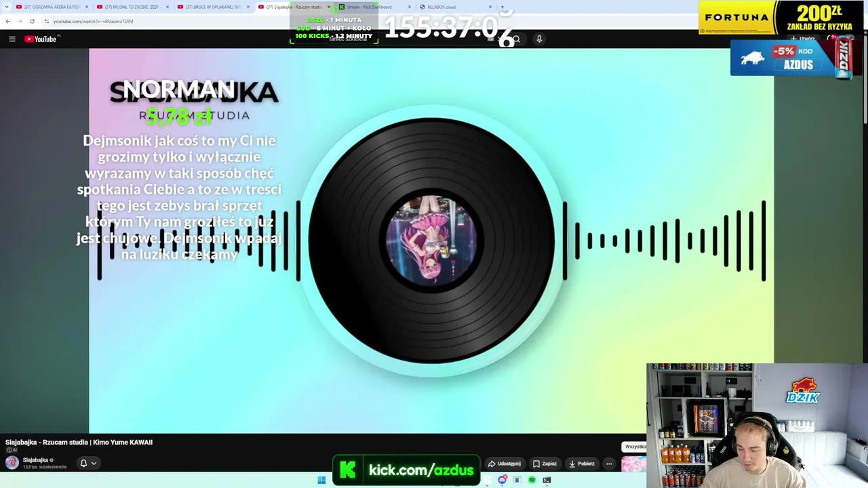This screenshot has height=488, width=868.
Task: Expand the notification options chevron
Action: coord(94,464)
